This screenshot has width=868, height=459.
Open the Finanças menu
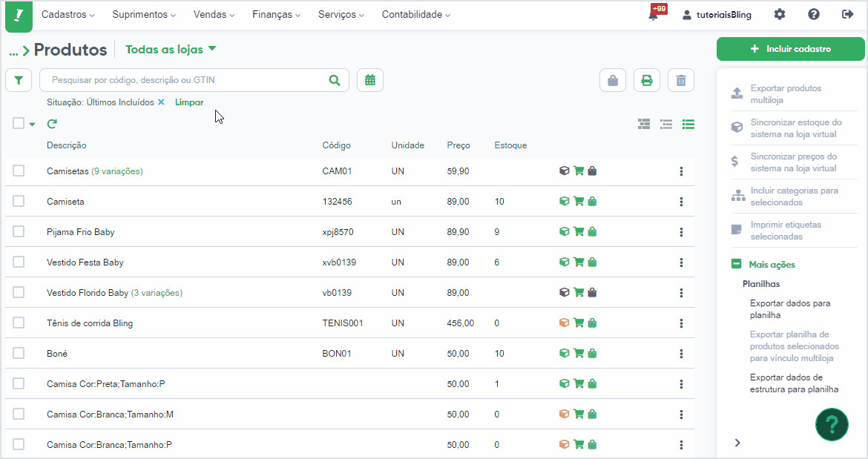pyautogui.click(x=276, y=14)
